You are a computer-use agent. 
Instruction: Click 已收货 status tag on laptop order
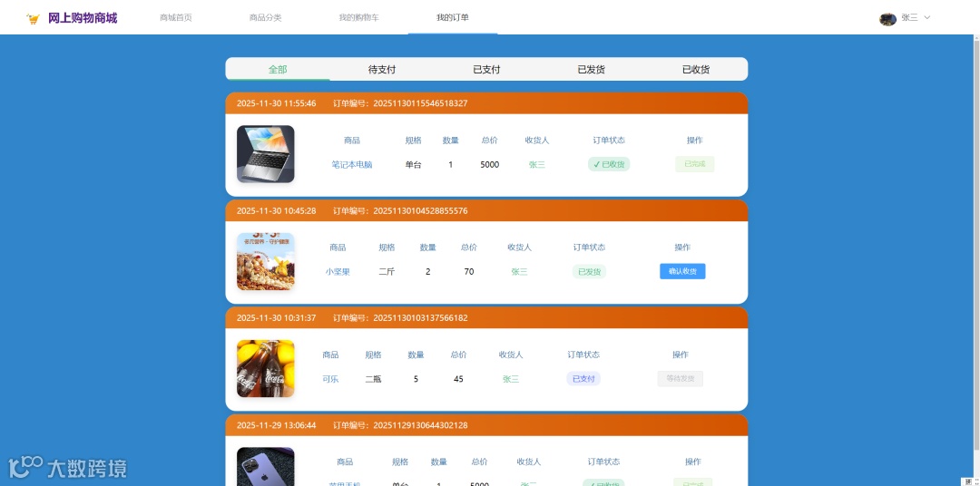pos(609,164)
